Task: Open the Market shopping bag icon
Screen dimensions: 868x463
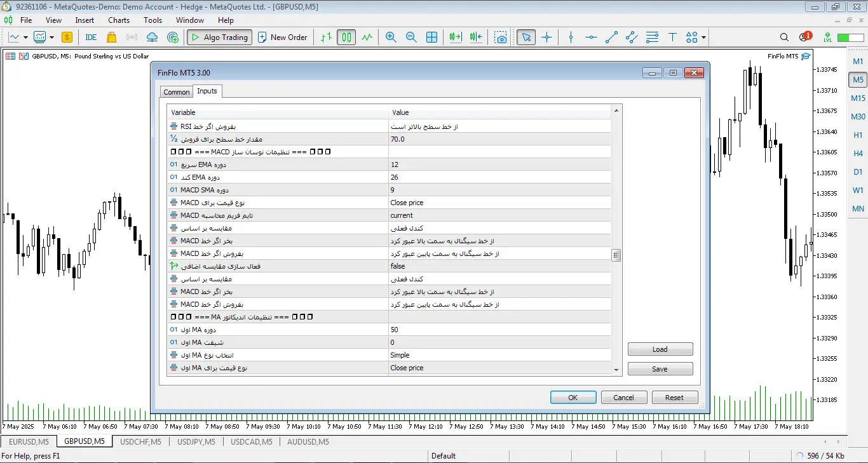Action: [112, 37]
